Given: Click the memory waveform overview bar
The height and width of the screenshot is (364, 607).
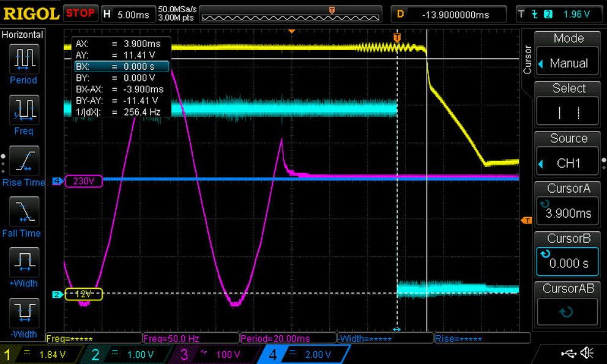Looking at the screenshot, I should coord(290,14).
